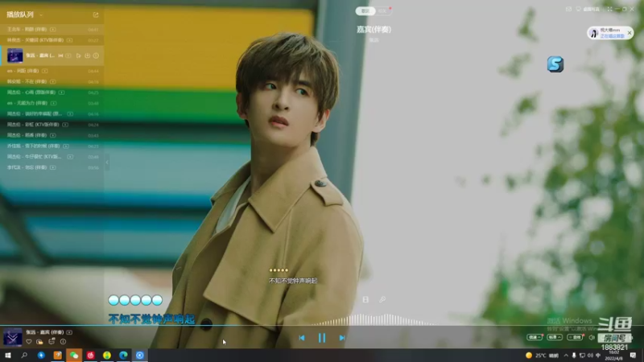
Task: Open the now-playing album cover in the bottom bar
Action: point(13,337)
